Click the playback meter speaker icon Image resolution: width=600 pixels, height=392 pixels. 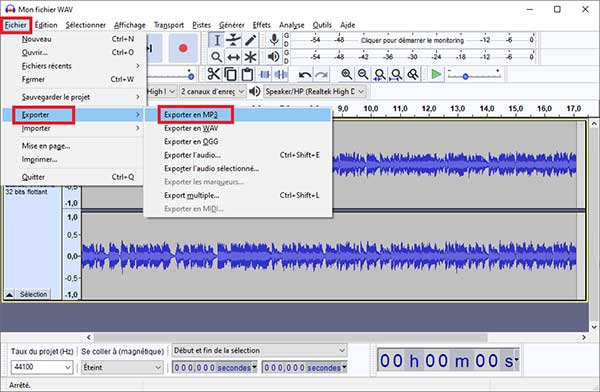pos(274,57)
